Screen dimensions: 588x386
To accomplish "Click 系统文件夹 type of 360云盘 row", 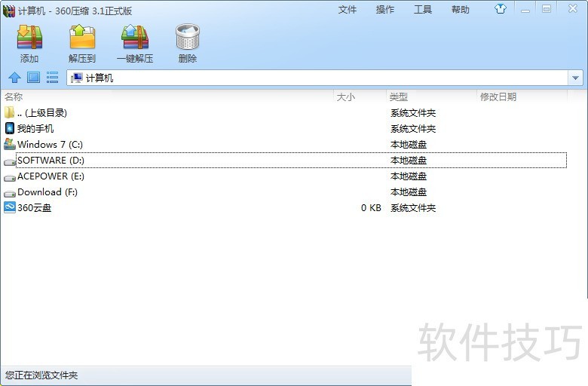I will (x=413, y=207).
